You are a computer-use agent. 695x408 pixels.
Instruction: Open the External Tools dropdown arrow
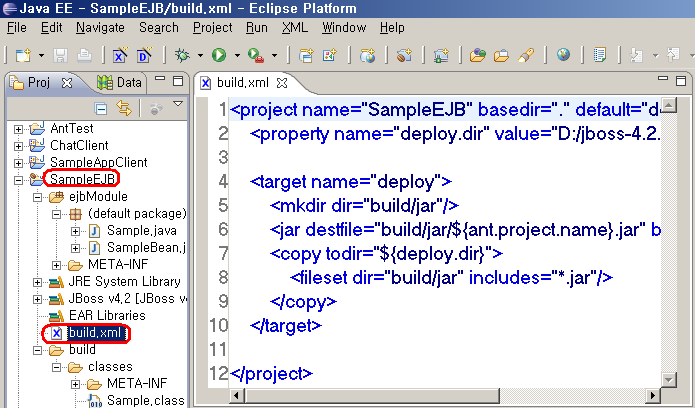275,56
